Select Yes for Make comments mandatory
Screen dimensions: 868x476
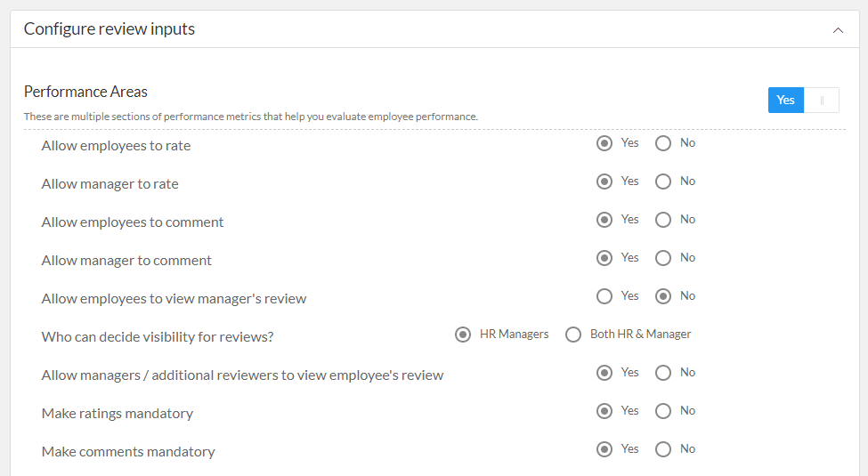[x=604, y=449]
